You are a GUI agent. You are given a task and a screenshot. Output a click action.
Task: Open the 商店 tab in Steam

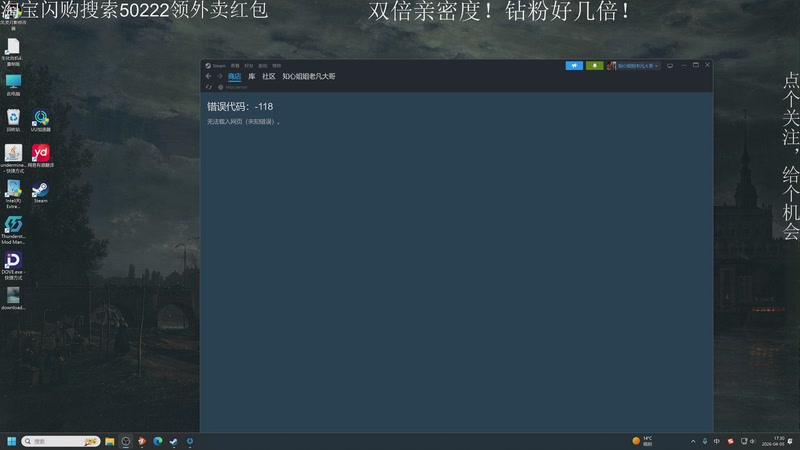click(234, 76)
